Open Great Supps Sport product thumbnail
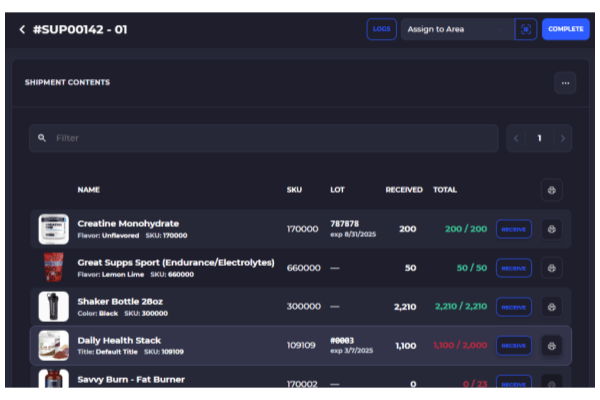 click(54, 267)
